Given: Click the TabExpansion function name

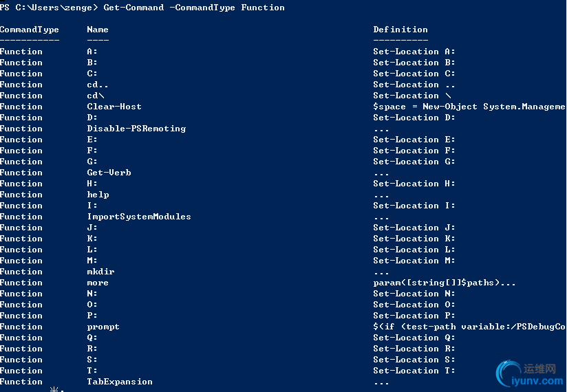Looking at the screenshot, I should click(120, 382).
